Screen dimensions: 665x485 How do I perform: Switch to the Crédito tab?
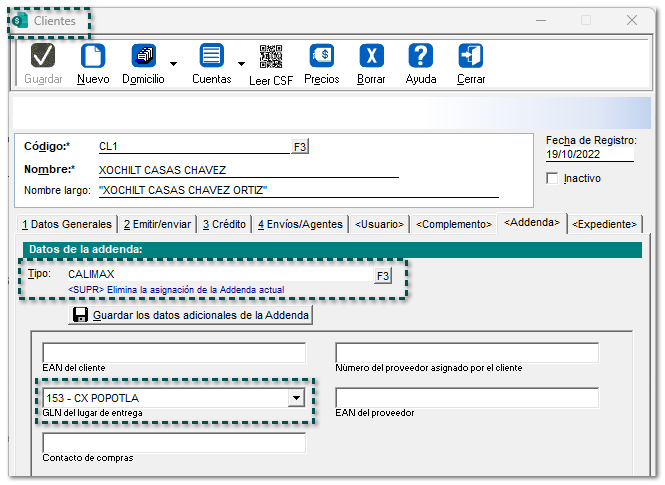coord(223,224)
